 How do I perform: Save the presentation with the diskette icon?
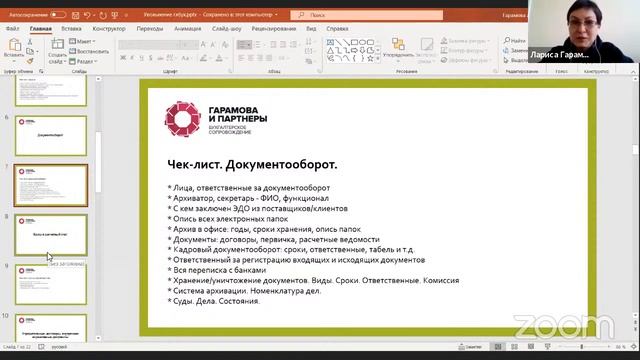pos(76,15)
